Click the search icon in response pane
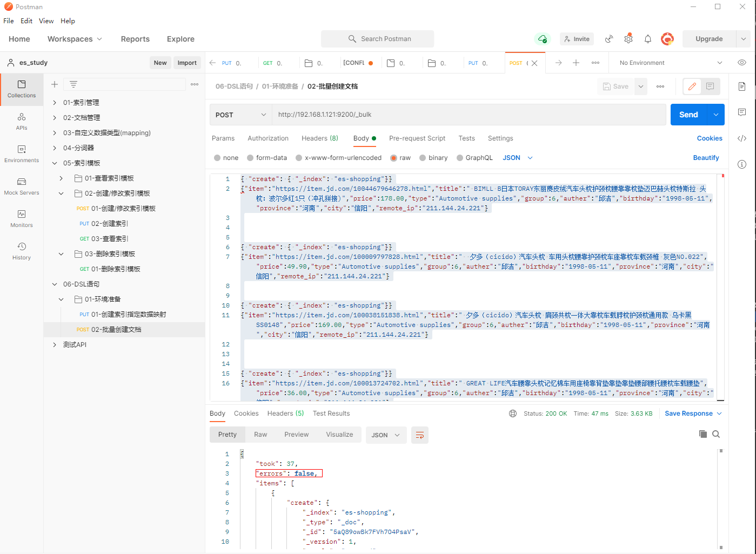This screenshot has height=554, width=756. point(716,434)
